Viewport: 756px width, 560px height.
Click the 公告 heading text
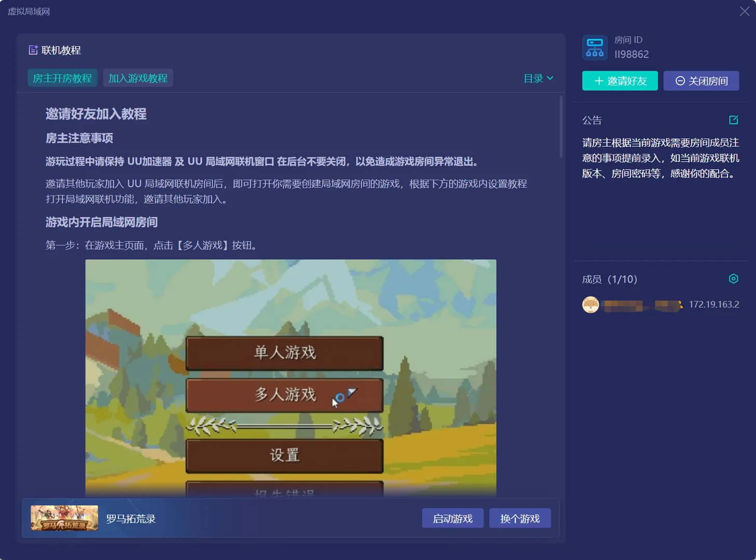pos(592,120)
